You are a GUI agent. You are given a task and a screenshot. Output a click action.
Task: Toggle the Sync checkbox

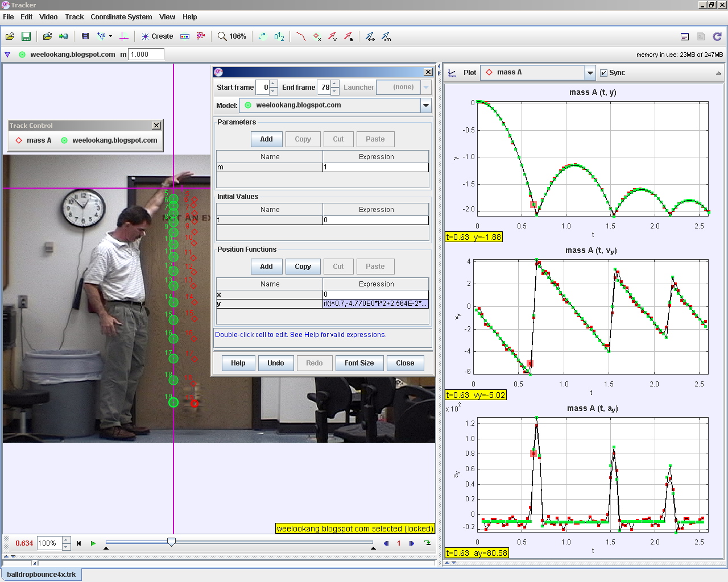tap(604, 73)
